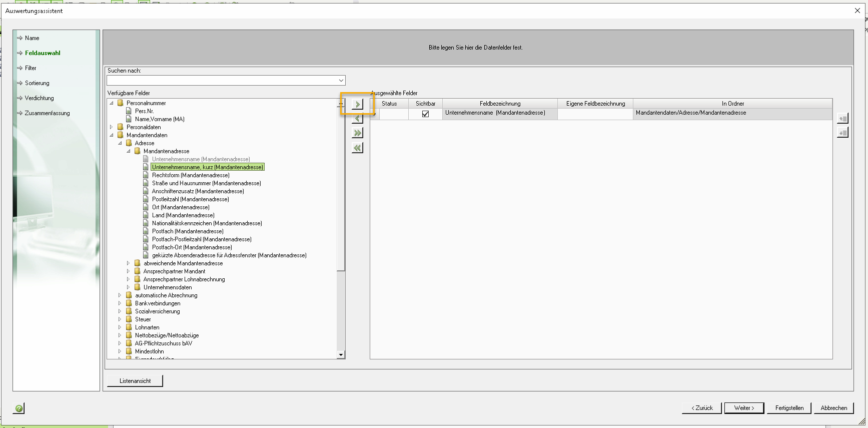
Task: Click the Listenansicht button
Action: pyautogui.click(x=135, y=381)
